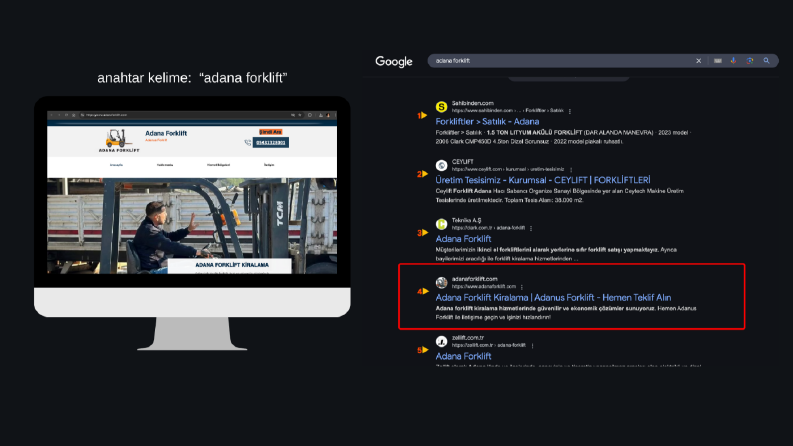
Task: Click the 'adanaforklift.com' site name text
Action: click(474, 279)
